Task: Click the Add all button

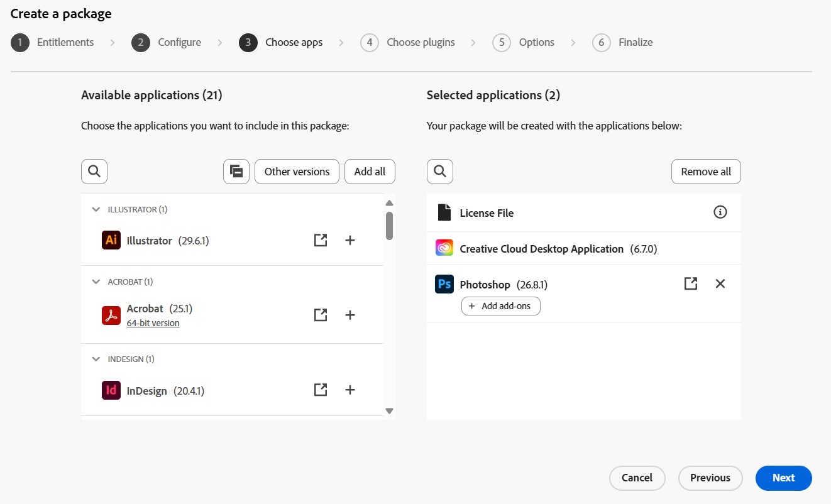Action: pos(370,172)
